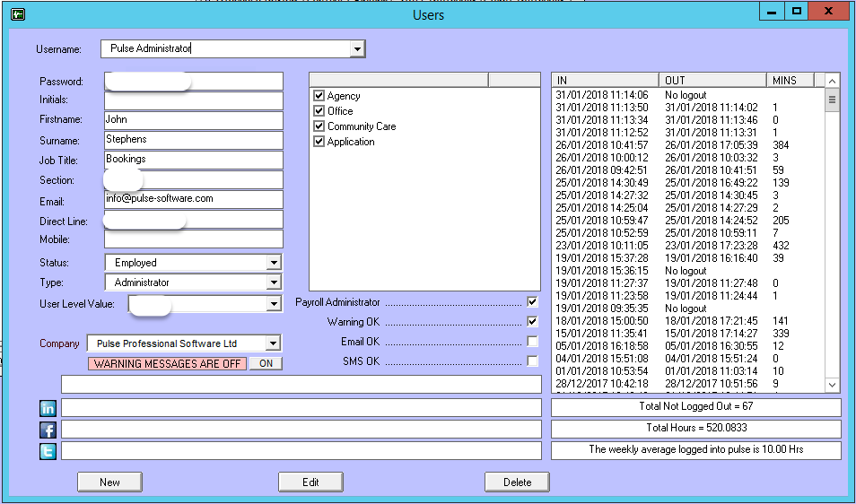Image resolution: width=856 pixels, height=504 pixels.
Task: Disable the Payroll Administrator checkbox
Action: (532, 302)
